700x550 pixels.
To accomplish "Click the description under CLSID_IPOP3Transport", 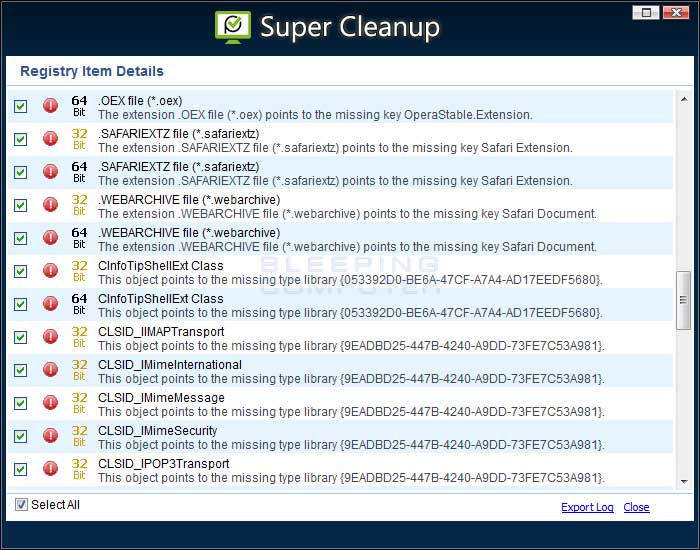I will (351, 478).
